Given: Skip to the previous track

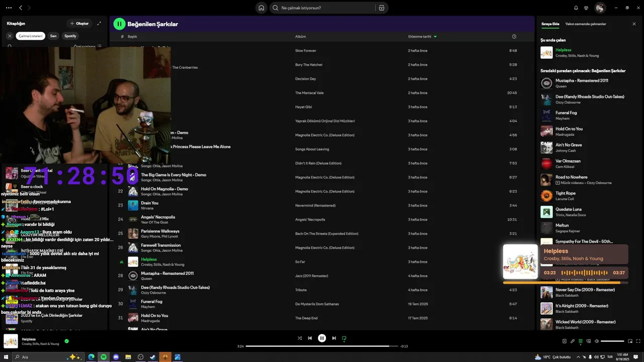Looking at the screenshot, I should click(x=310, y=338).
